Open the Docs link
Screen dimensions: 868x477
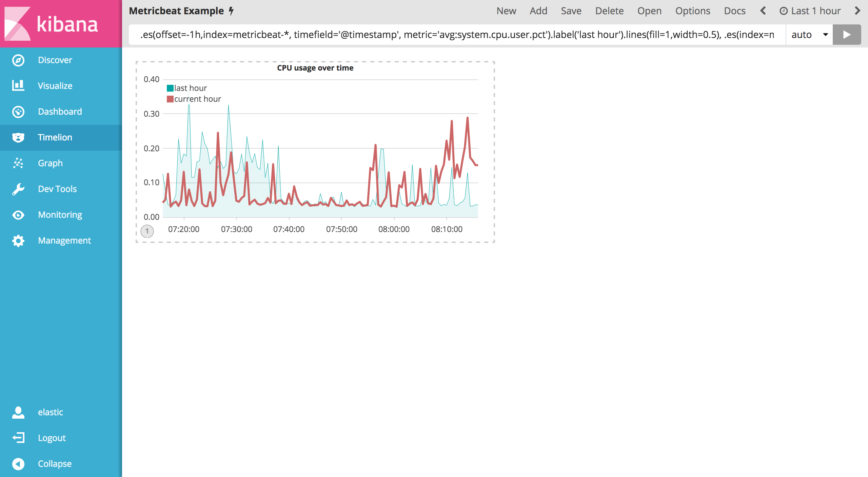click(734, 11)
